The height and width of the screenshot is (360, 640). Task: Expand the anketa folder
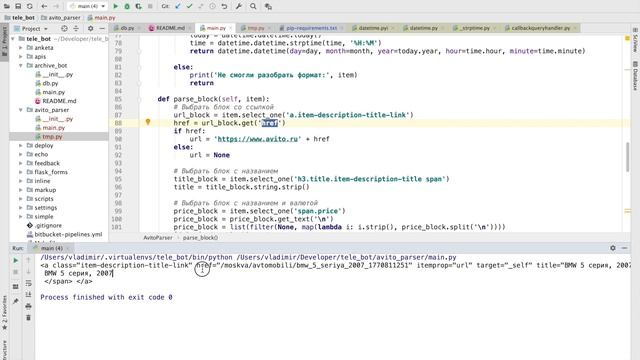pos(21,48)
